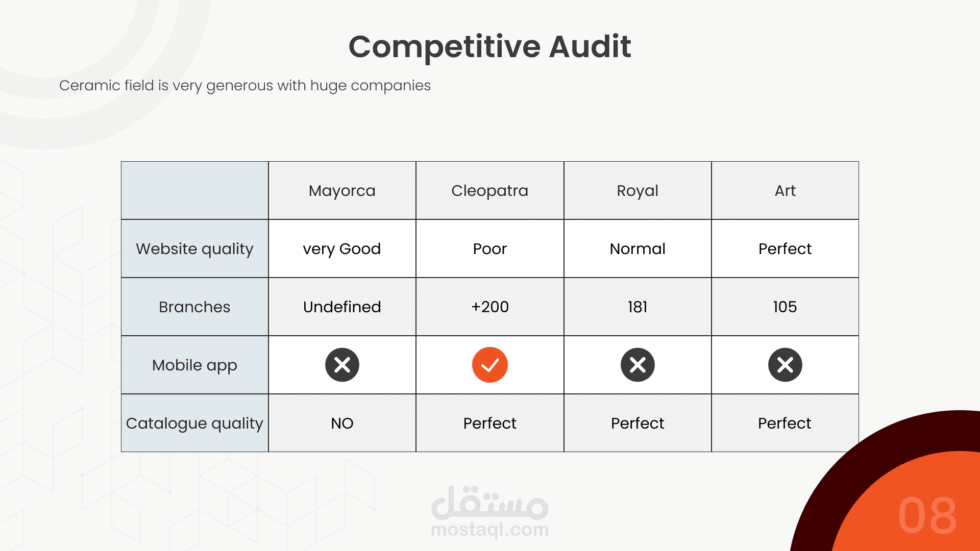Select the Cleopatra column header
980x551 pixels.
pos(490,191)
